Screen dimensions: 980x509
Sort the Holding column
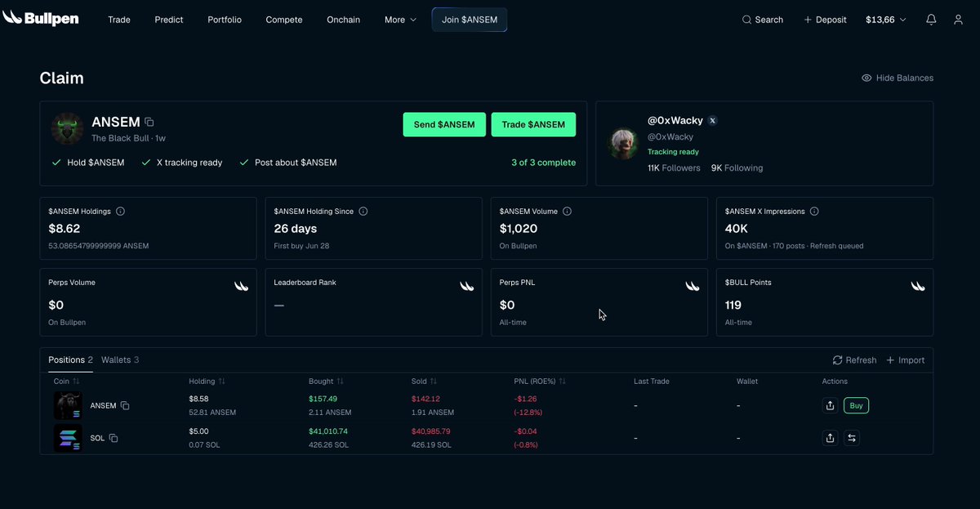click(x=207, y=381)
